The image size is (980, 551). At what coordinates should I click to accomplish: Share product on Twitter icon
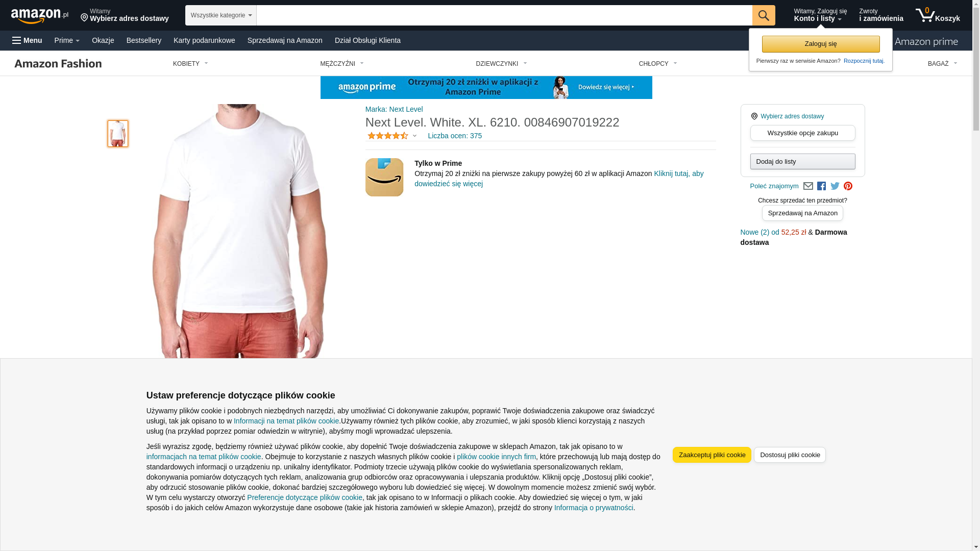[x=835, y=186]
